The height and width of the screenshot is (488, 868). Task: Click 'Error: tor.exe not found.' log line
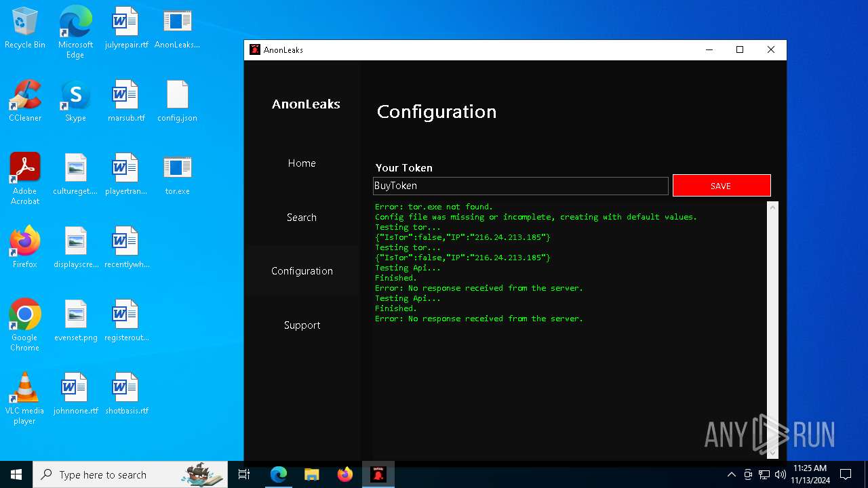[434, 207]
